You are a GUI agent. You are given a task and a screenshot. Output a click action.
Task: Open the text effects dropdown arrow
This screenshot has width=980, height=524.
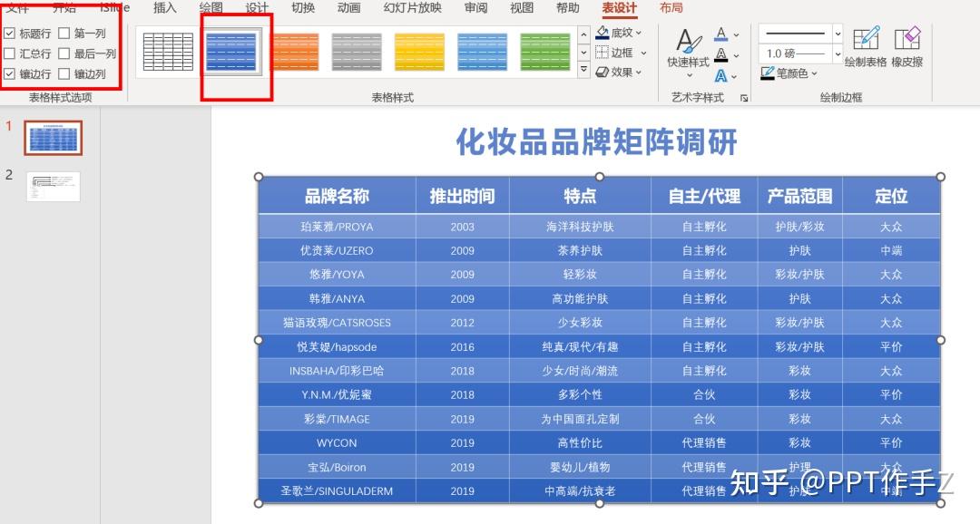734,77
